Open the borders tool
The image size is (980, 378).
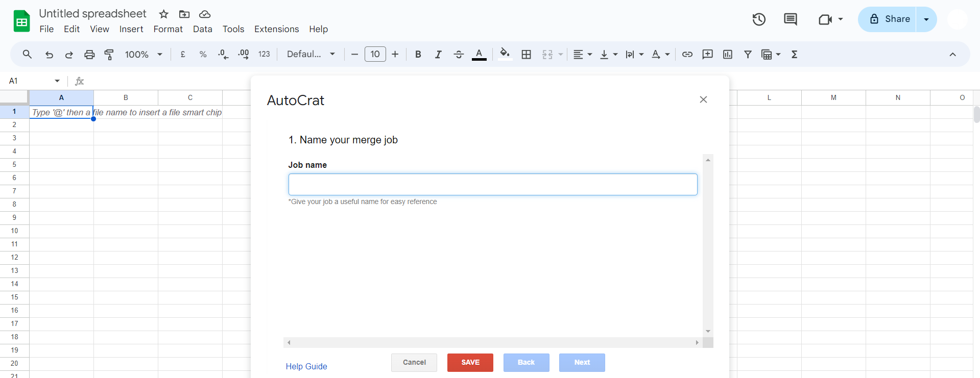click(x=527, y=54)
